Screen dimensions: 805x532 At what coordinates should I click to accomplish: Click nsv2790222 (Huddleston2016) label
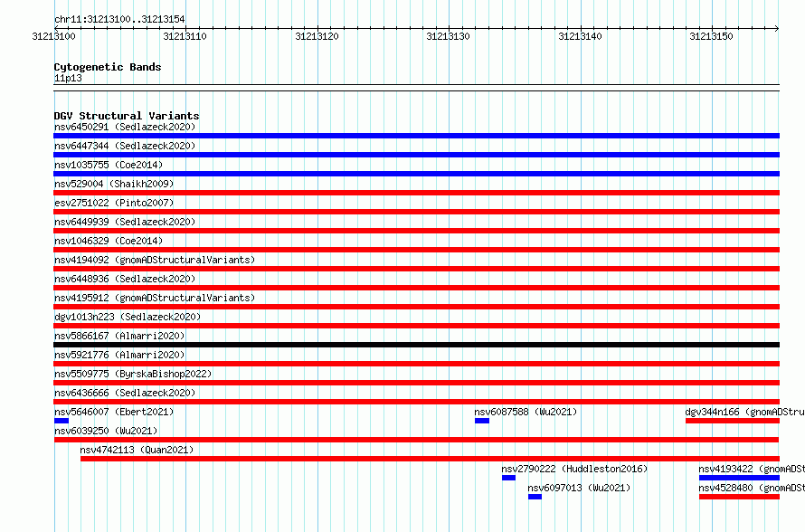click(x=574, y=469)
